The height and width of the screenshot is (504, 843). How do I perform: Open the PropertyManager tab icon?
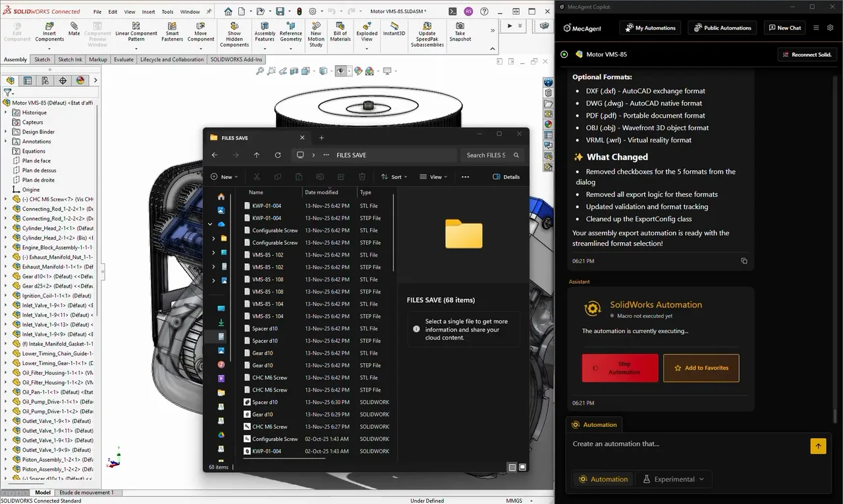(28, 80)
